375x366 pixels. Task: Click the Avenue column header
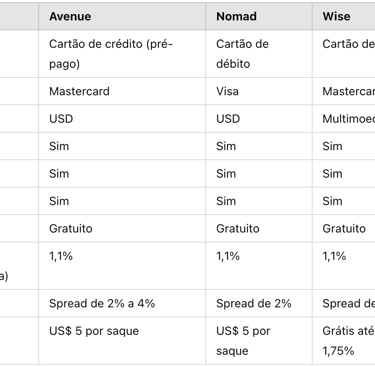[x=122, y=16]
